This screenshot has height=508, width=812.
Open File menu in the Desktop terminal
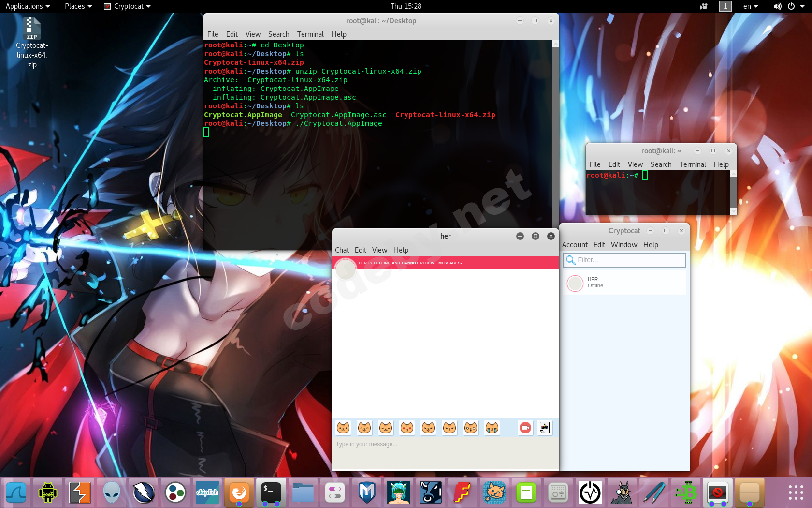[x=213, y=34]
